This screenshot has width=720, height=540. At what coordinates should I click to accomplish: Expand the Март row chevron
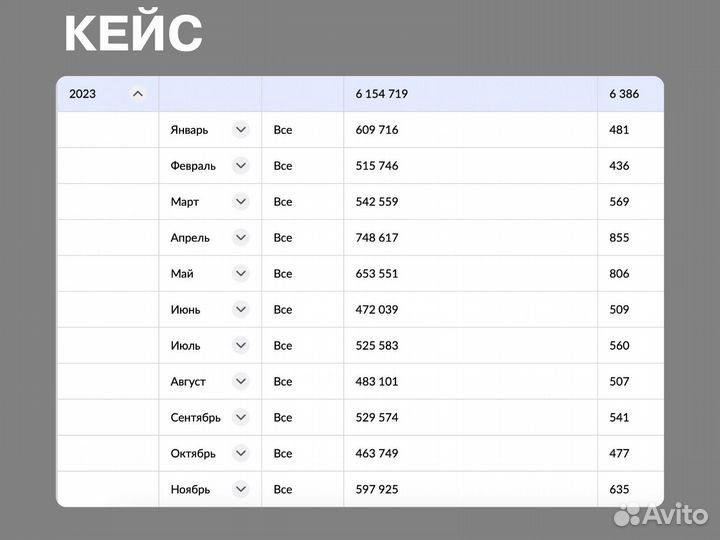click(x=240, y=202)
